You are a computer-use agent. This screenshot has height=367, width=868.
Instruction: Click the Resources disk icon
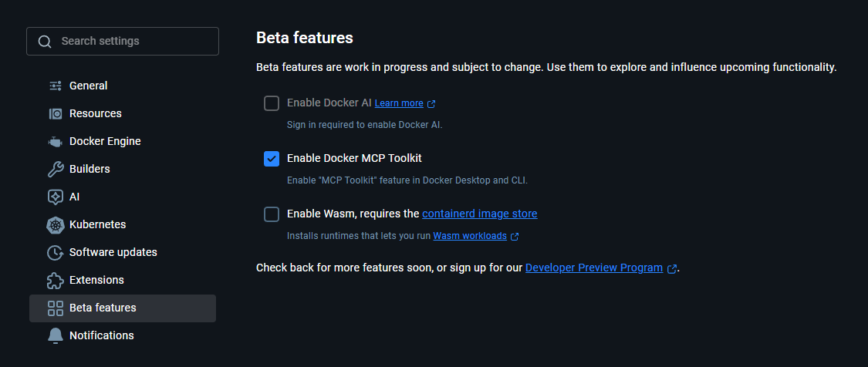coord(56,113)
